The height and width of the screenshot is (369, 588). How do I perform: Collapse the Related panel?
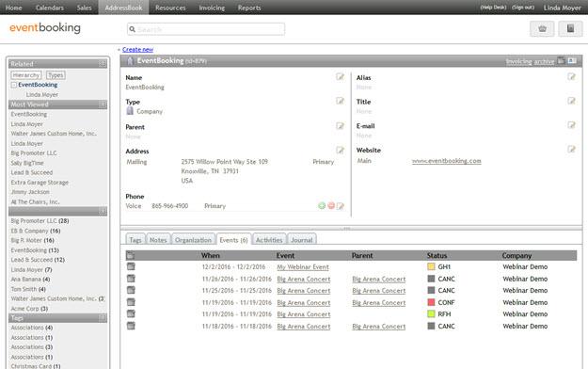point(102,64)
